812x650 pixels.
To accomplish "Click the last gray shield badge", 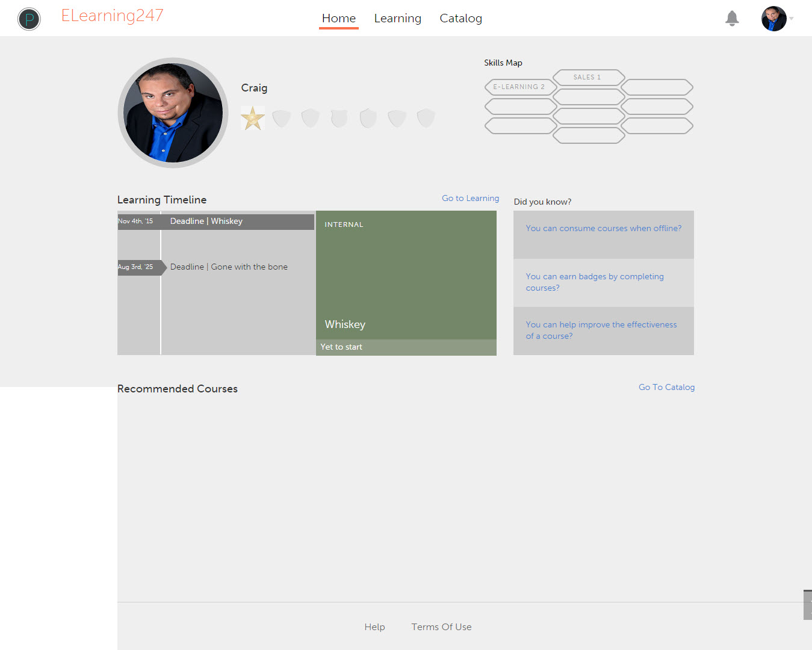I will click(x=426, y=118).
